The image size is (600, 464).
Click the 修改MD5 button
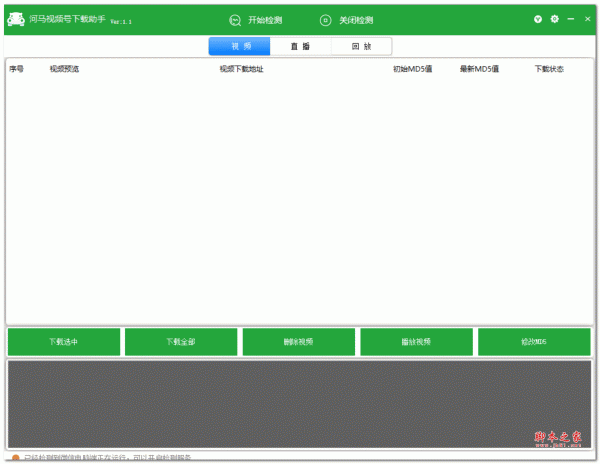point(534,342)
